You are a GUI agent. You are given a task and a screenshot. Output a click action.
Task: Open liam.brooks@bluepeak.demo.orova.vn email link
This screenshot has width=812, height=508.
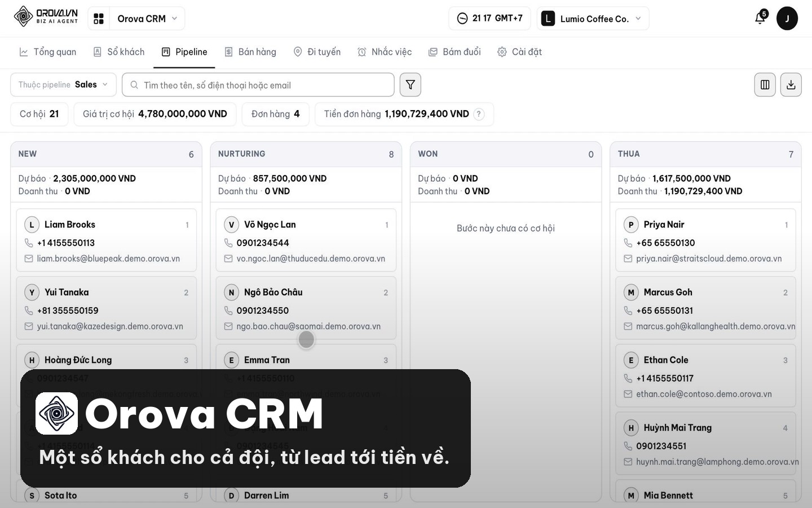108,259
